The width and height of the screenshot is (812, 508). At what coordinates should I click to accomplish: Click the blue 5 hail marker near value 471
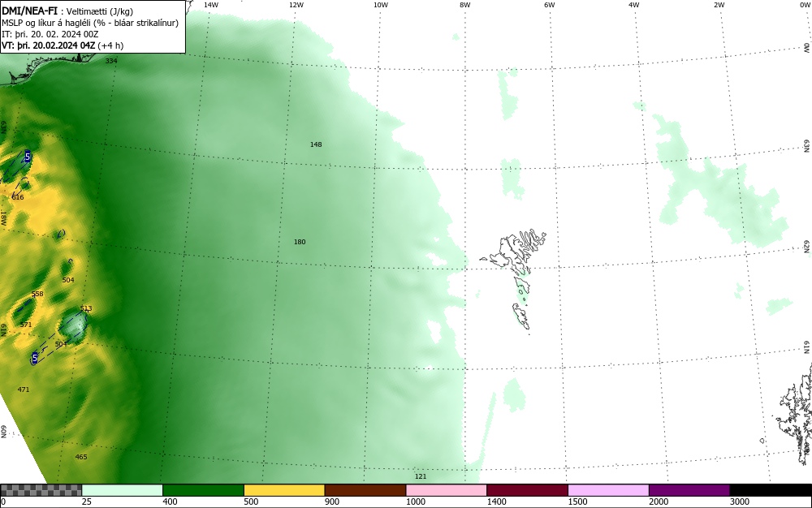pyautogui.click(x=35, y=358)
